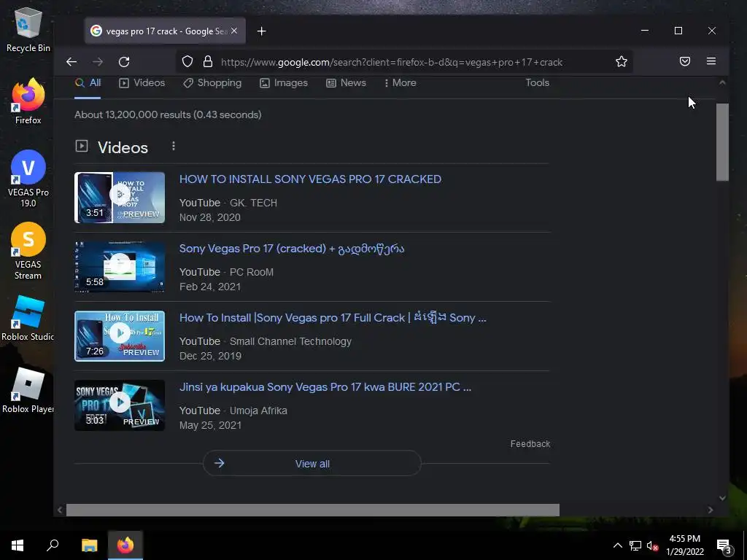This screenshot has height=560, width=747.
Task: Switch to the Videos search tab
Action: pyautogui.click(x=142, y=83)
